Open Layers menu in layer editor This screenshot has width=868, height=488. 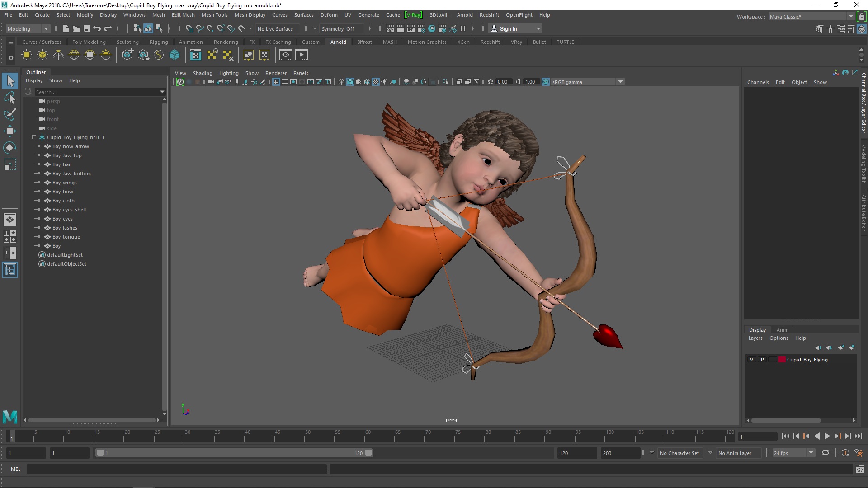pos(755,338)
